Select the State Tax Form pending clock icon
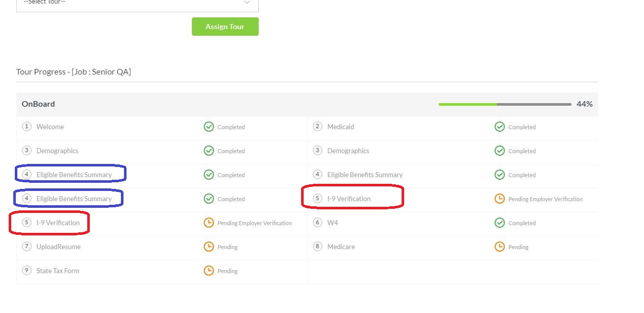The height and width of the screenshot is (313, 644). pos(209,271)
